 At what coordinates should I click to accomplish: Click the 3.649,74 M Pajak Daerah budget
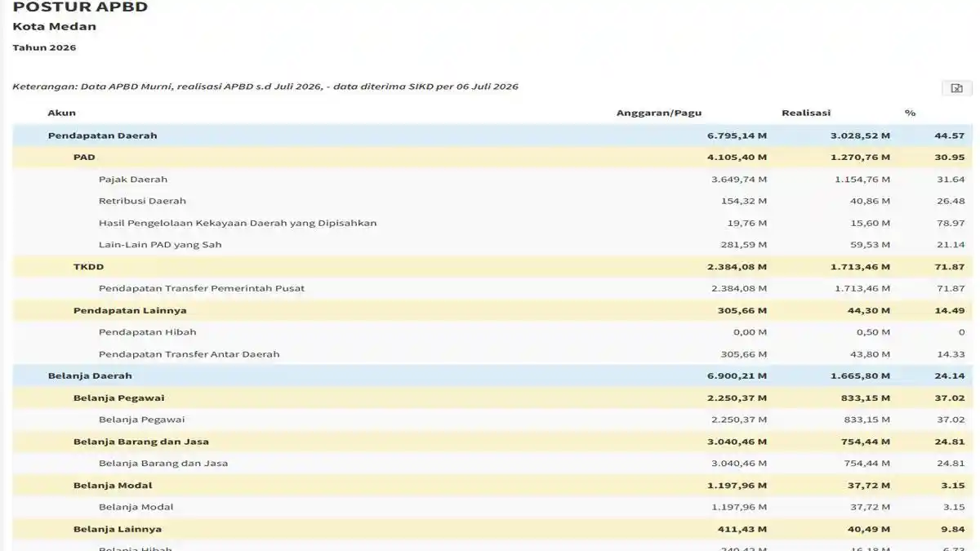click(x=738, y=180)
